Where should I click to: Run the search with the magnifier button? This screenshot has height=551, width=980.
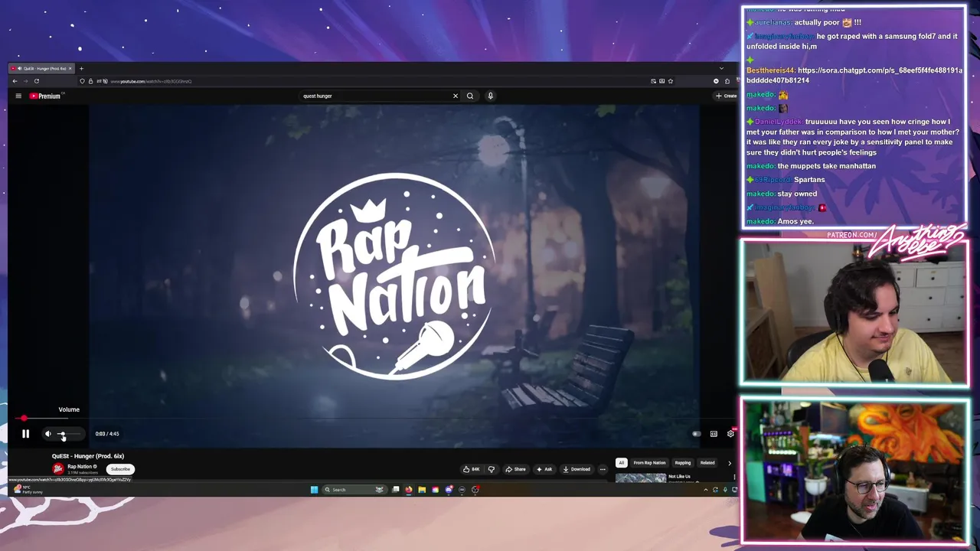point(470,96)
